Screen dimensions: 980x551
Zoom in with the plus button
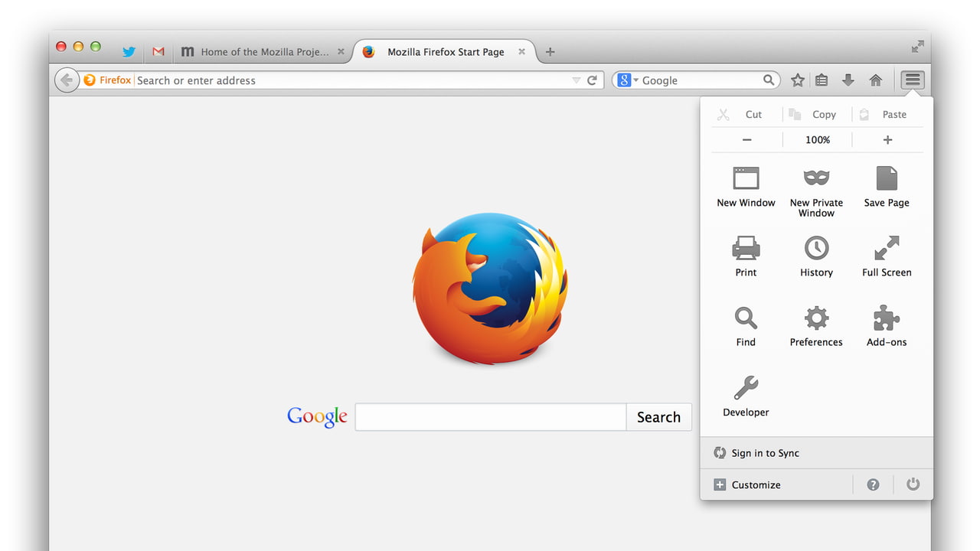pyautogui.click(x=888, y=140)
